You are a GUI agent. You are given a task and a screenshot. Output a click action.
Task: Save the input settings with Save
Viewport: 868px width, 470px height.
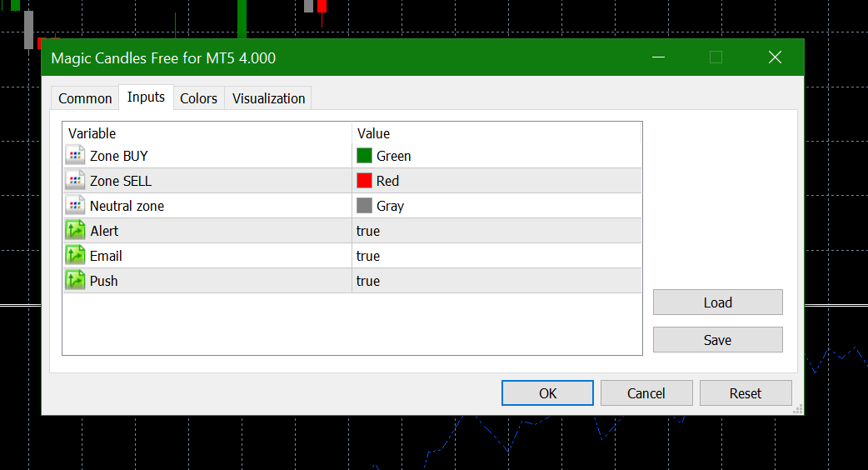coord(717,340)
